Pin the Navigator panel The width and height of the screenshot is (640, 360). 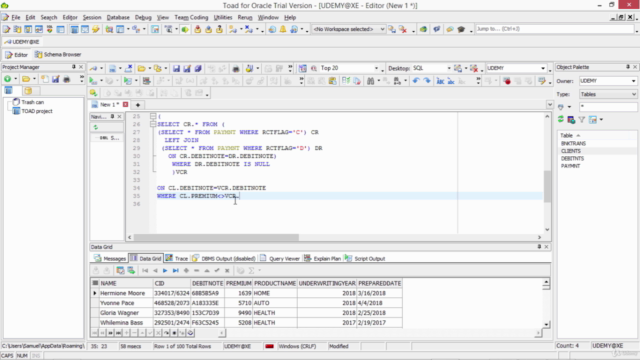click(x=112, y=116)
